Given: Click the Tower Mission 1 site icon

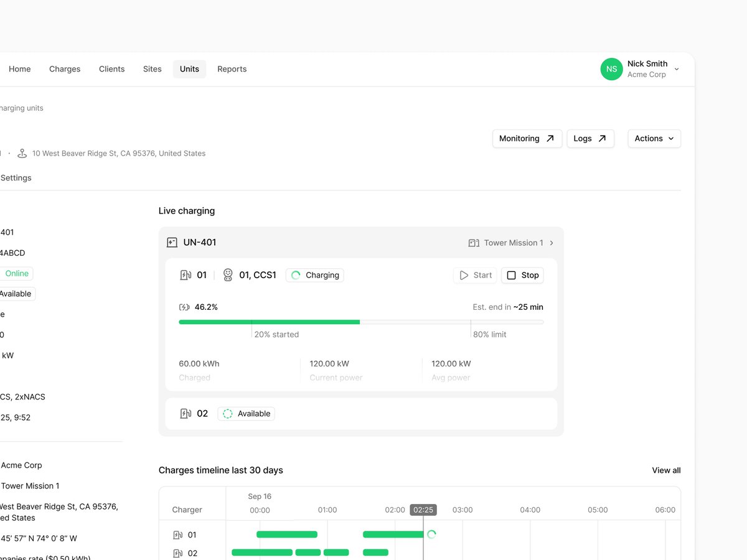Looking at the screenshot, I should click(x=474, y=243).
